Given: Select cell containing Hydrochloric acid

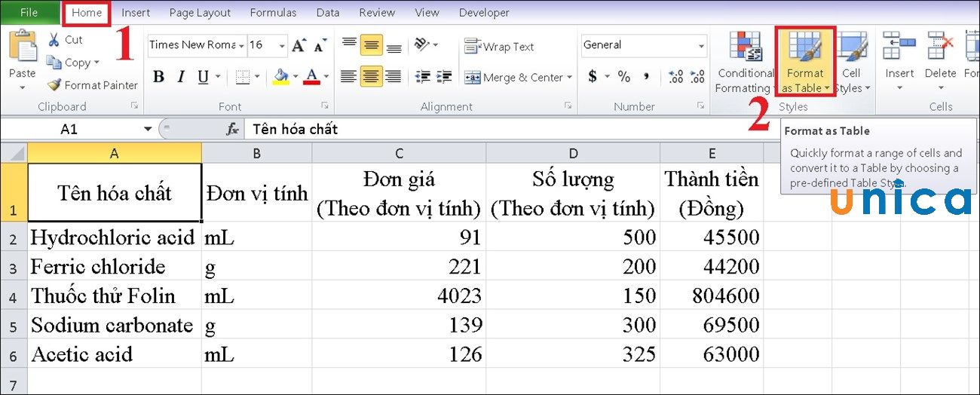Looking at the screenshot, I should 114,237.
